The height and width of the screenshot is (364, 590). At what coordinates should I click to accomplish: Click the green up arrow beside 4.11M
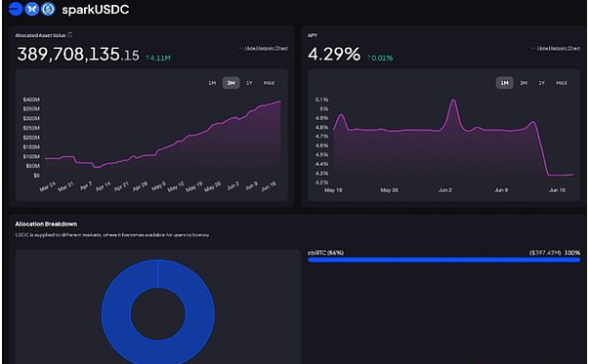coord(147,58)
